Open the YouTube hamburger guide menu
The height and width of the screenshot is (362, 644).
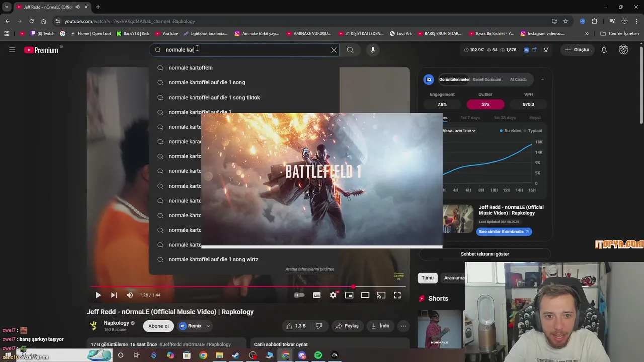tap(12, 50)
